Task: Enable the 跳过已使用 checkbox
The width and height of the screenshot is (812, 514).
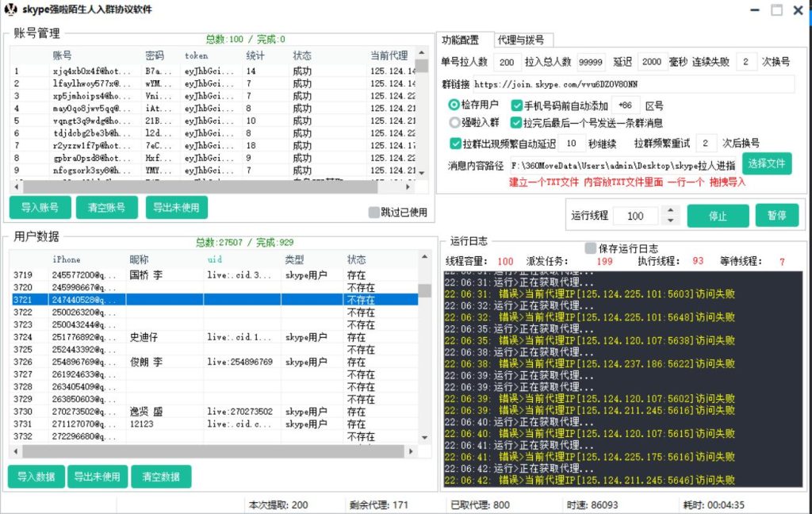Action: point(374,213)
